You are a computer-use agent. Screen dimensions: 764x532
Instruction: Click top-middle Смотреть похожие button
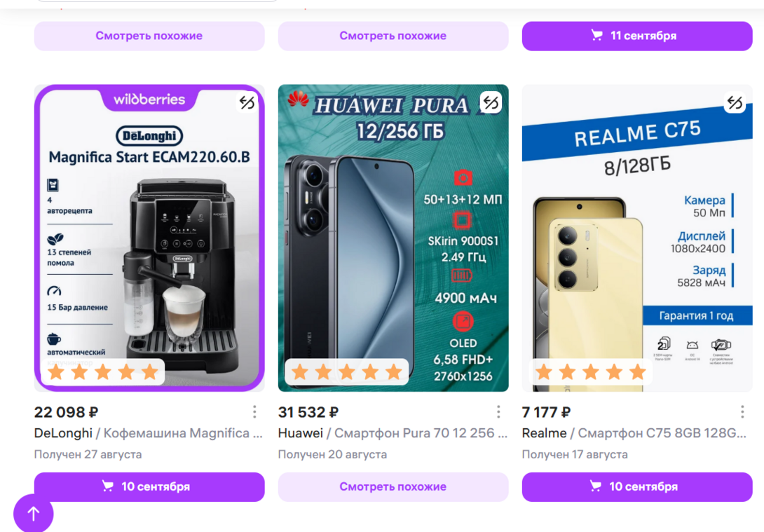(x=393, y=36)
